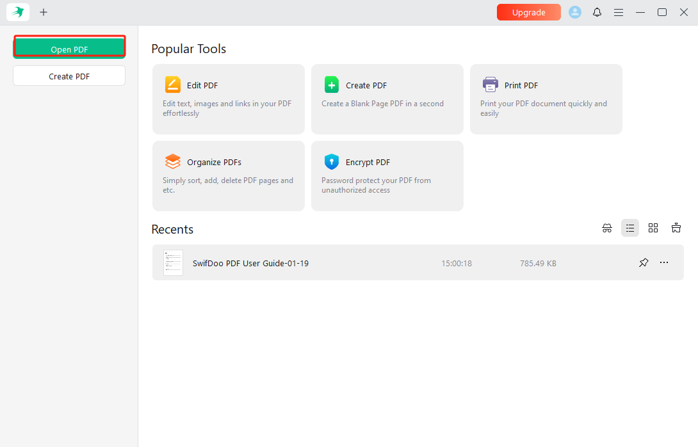Select the Encrypt PDF tool
The width and height of the screenshot is (699, 447).
coord(387,176)
